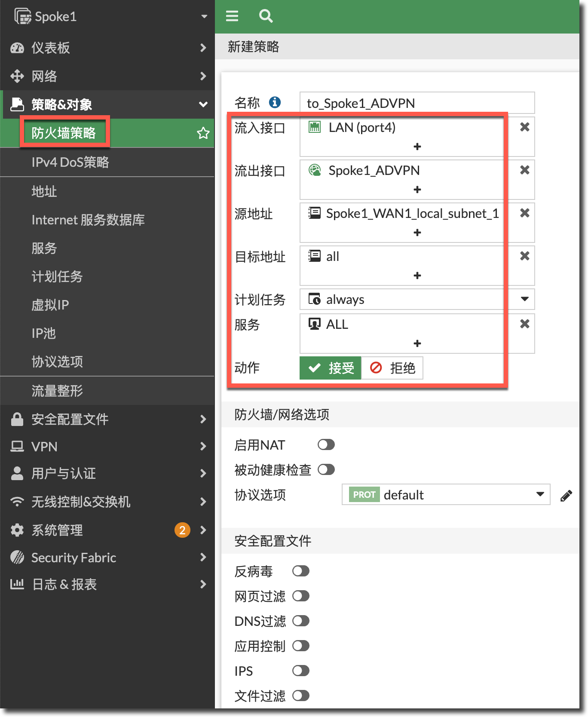588x717 pixels.
Task: Click the info icon next to 名称
Action: click(275, 102)
